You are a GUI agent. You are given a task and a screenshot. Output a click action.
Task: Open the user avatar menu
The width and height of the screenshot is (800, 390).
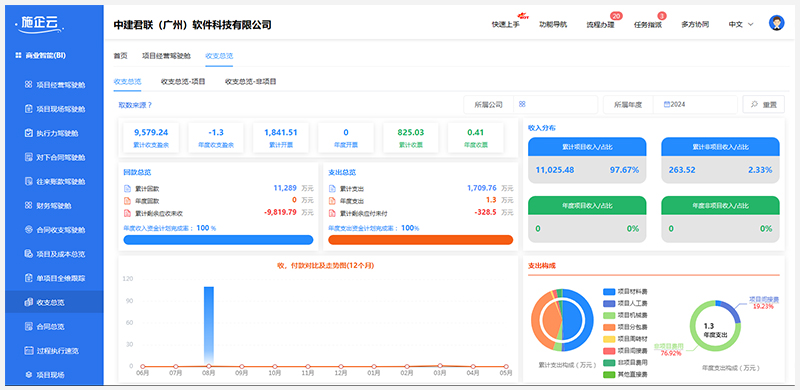(776, 23)
